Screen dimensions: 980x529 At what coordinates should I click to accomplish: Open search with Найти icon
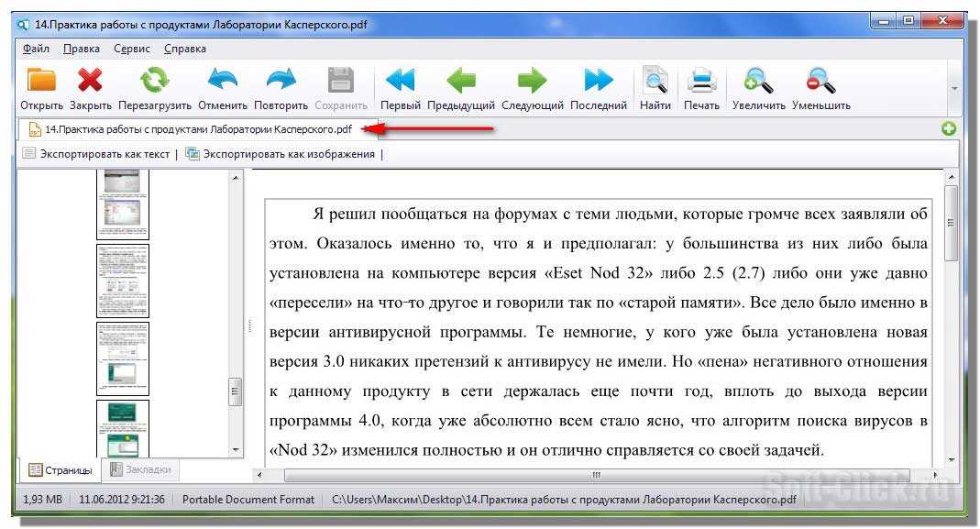click(x=655, y=82)
